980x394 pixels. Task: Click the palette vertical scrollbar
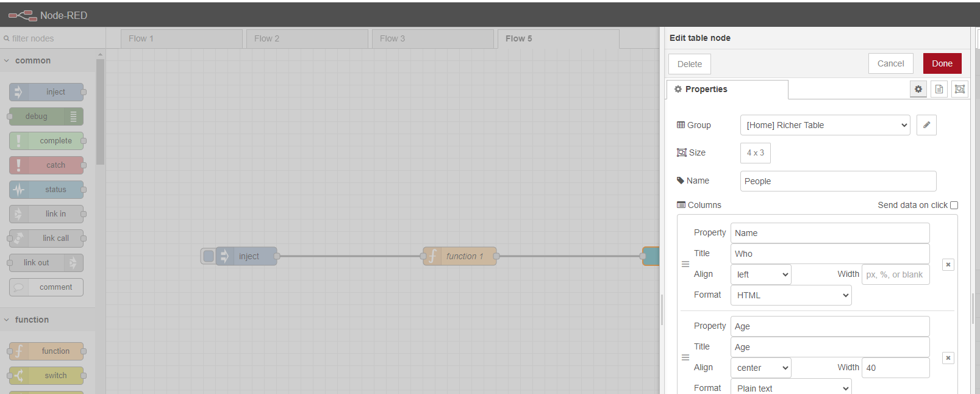click(x=100, y=112)
